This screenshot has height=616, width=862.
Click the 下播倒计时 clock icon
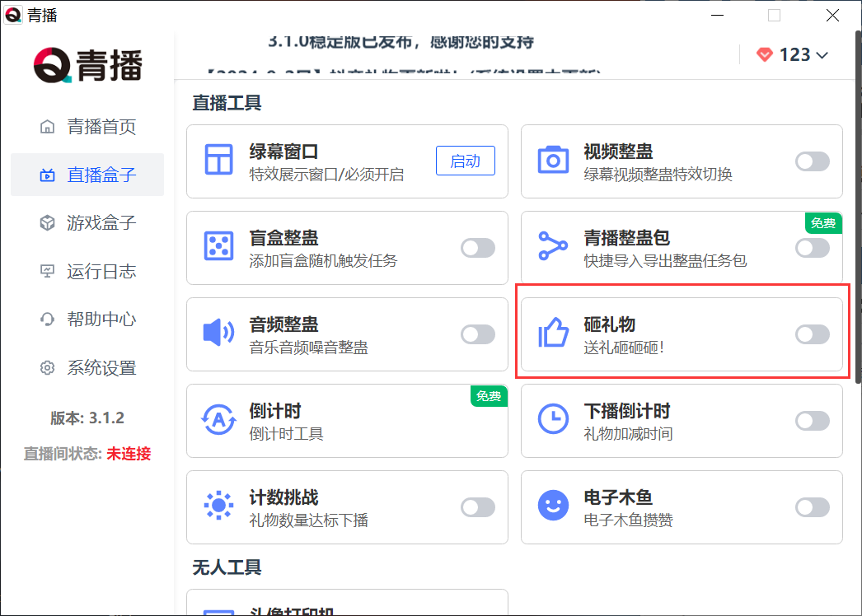(x=553, y=419)
